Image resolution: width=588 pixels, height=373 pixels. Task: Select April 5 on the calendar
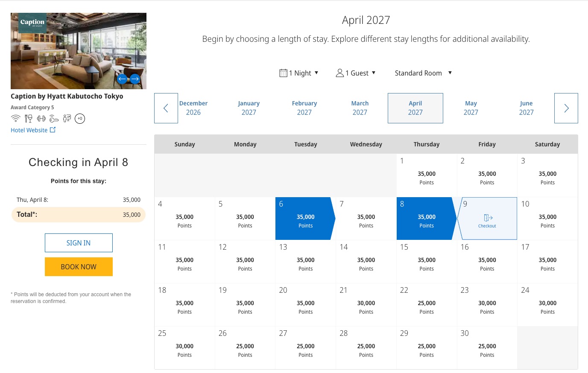pos(245,219)
